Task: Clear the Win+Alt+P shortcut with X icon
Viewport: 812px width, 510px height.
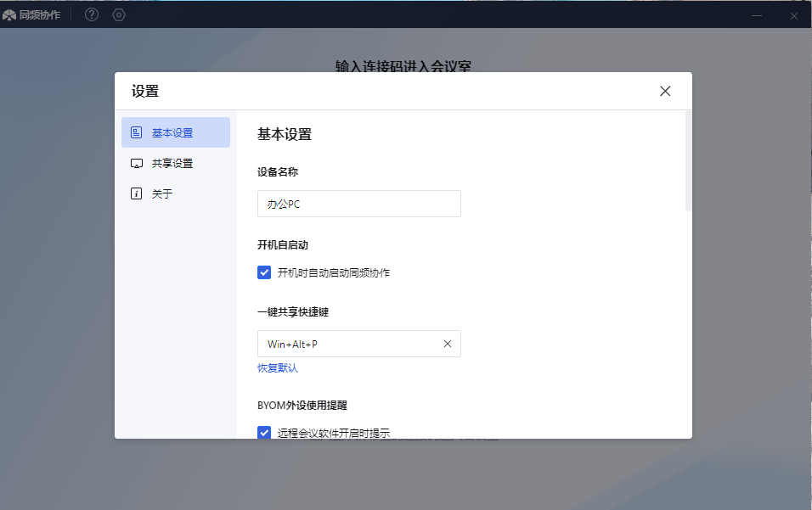Action: pos(448,344)
